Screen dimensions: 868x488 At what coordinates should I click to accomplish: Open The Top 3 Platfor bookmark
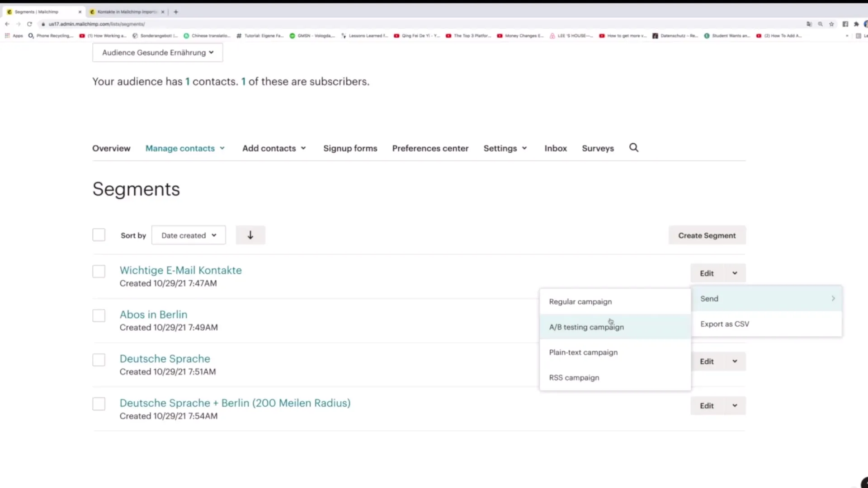pyautogui.click(x=468, y=36)
